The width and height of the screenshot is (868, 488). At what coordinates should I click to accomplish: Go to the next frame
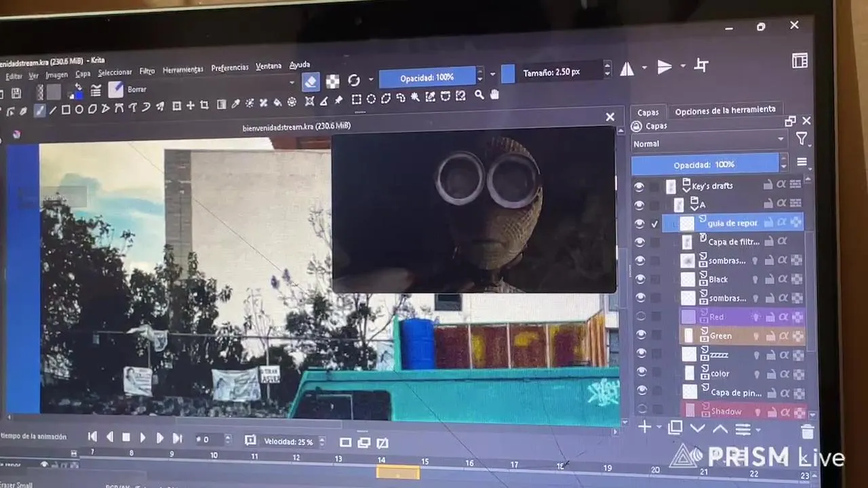[159, 439]
